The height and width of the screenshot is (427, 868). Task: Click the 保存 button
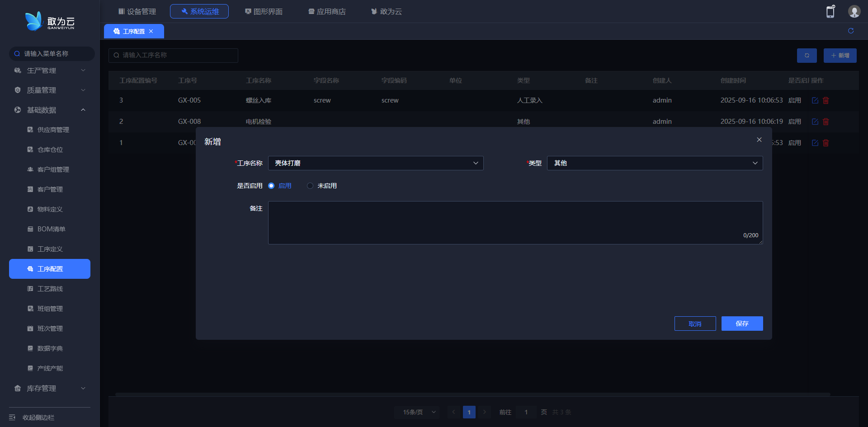(742, 324)
